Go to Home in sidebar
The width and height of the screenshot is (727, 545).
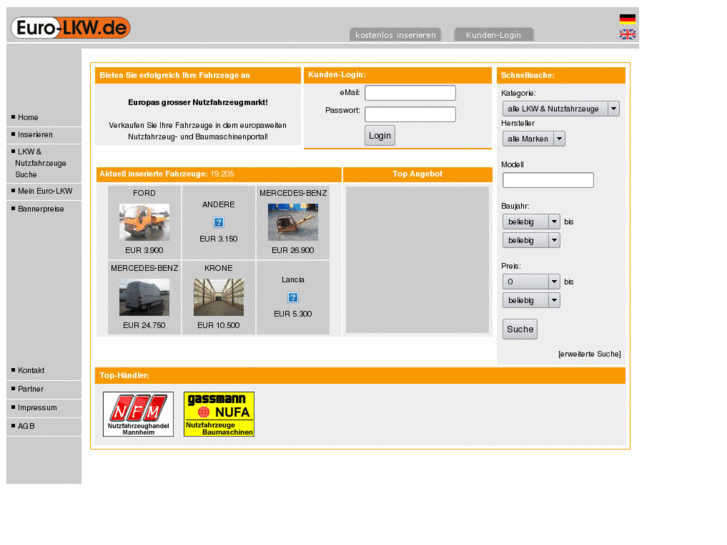point(28,117)
